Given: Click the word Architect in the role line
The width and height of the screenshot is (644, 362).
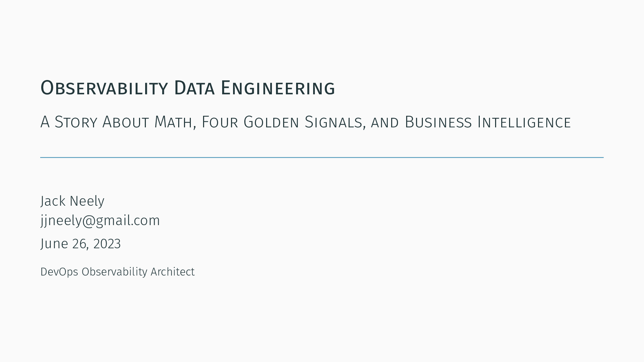Looking at the screenshot, I should [x=173, y=272].
